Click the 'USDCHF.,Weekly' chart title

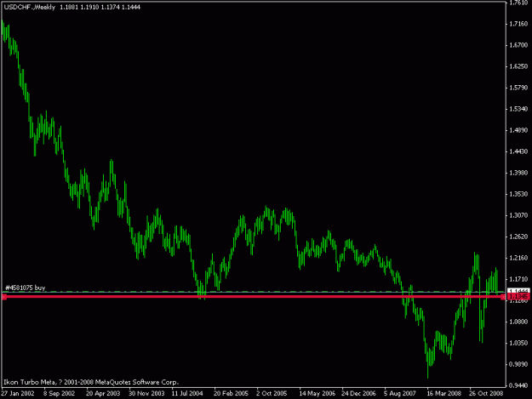click(30, 7)
